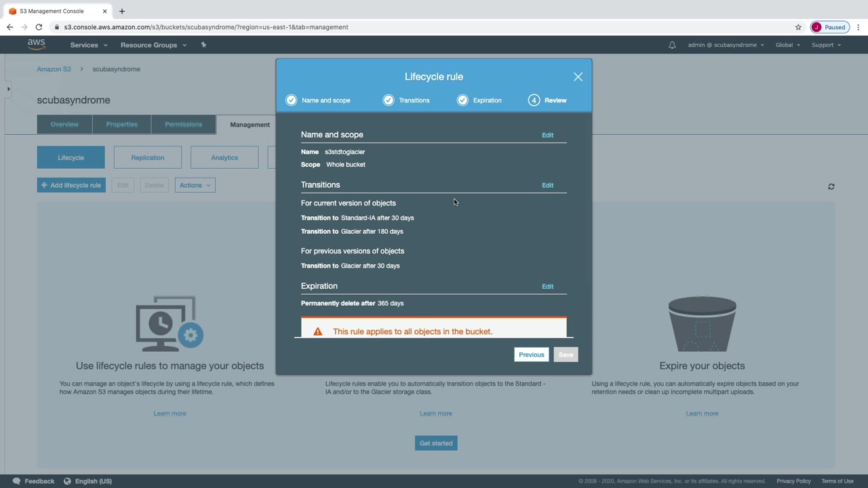The width and height of the screenshot is (868, 488).
Task: Click Add lifecycle rule button
Action: 71,185
